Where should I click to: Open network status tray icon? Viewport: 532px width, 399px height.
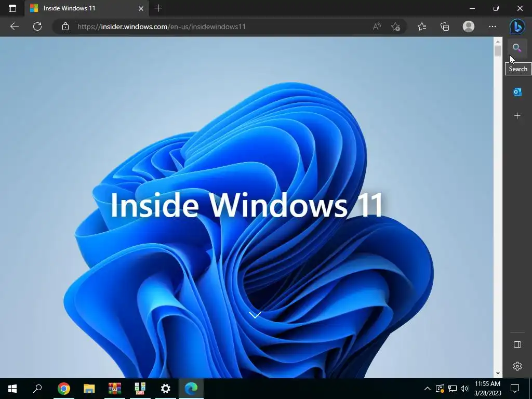[x=453, y=389]
